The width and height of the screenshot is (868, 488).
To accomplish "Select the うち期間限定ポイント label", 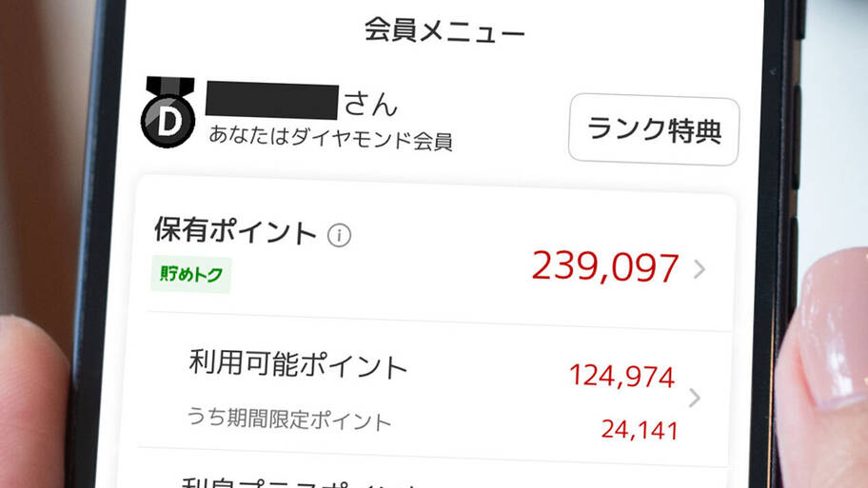I will 289,419.
